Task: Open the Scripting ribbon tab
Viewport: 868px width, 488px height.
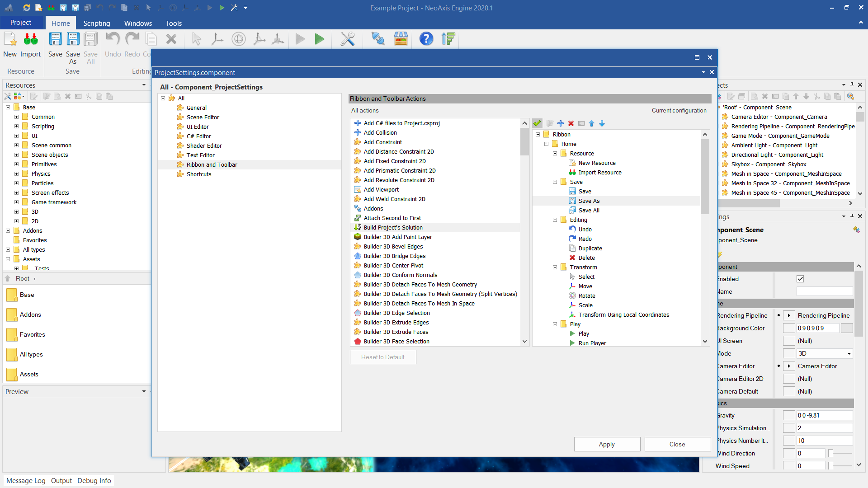Action: click(96, 23)
